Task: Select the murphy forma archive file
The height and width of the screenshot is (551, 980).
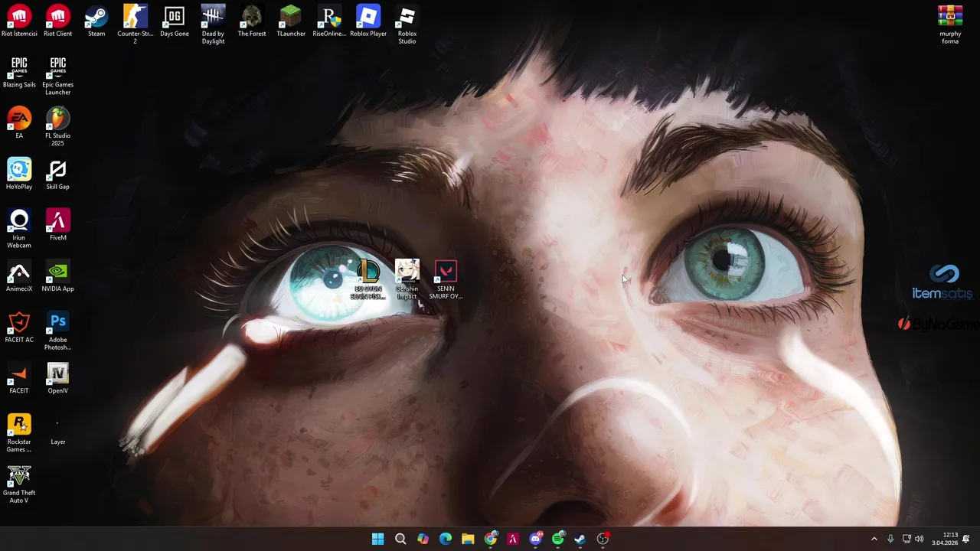Action: [x=950, y=24]
